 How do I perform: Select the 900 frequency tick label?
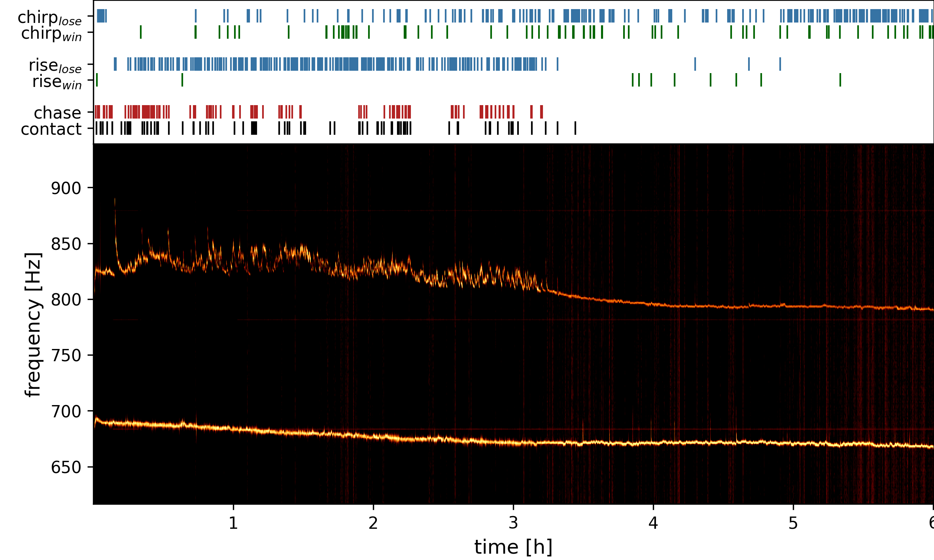66,188
